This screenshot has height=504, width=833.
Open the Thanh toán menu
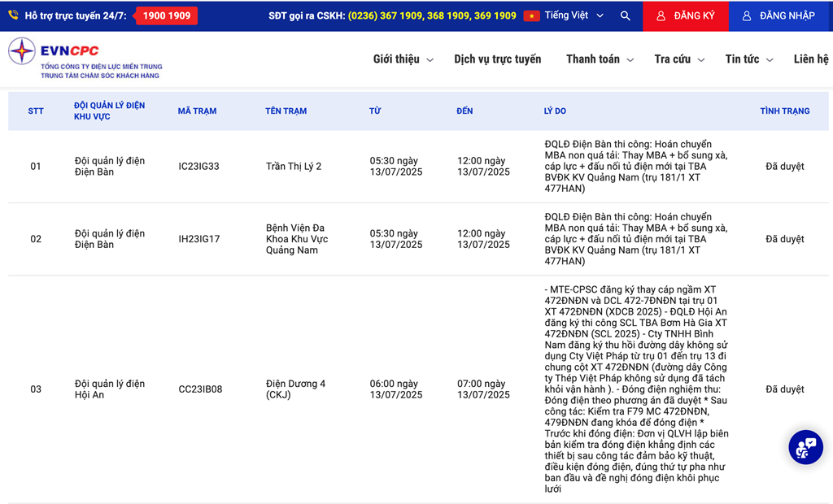pos(593,59)
